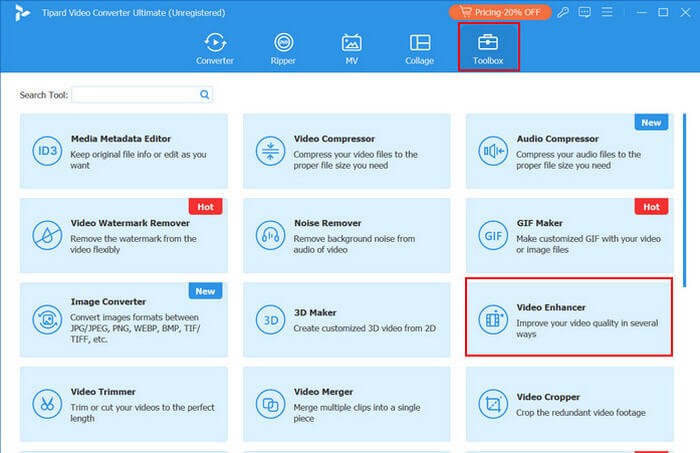
Task: Open Video Compressor title text
Action: point(334,139)
